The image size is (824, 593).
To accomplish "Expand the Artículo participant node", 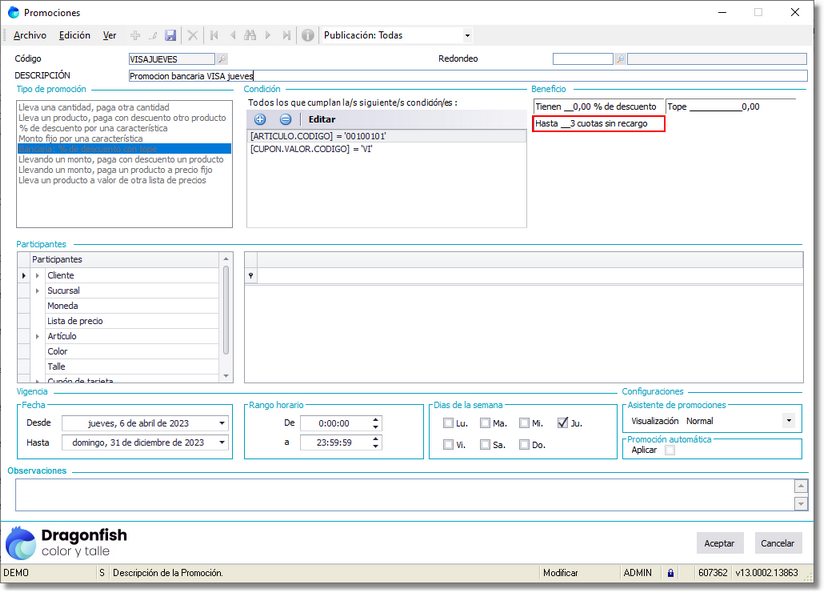I will coord(37,336).
